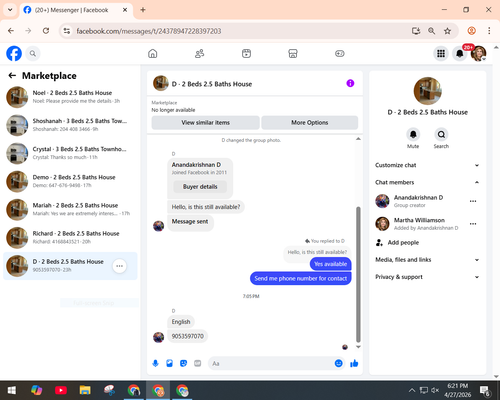Open Chrome zoom magnifier icon
This screenshot has width=500, height=400.
[x=431, y=31]
